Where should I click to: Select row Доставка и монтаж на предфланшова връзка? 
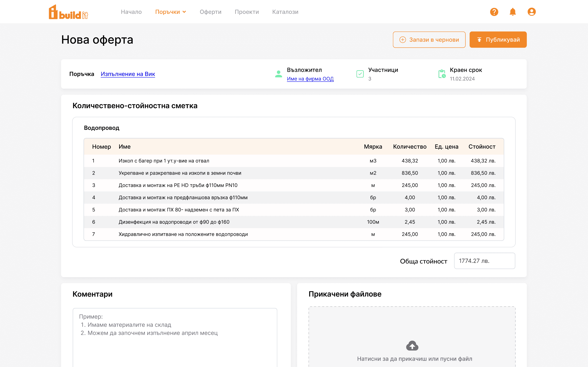pos(294,198)
